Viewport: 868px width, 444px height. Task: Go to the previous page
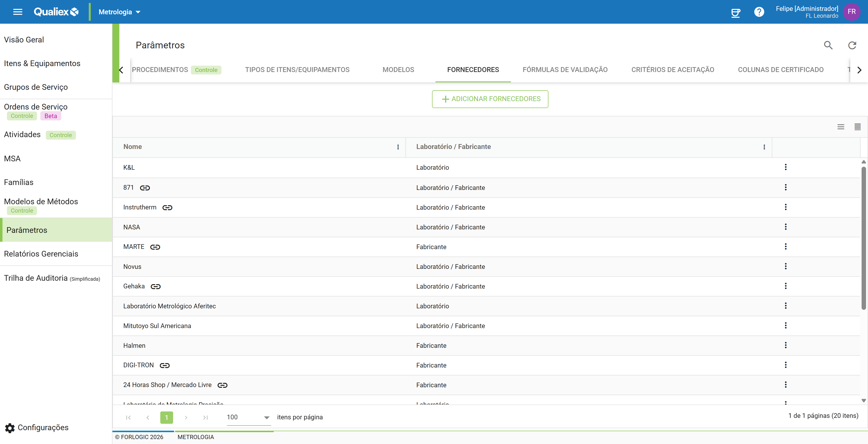[148, 417]
